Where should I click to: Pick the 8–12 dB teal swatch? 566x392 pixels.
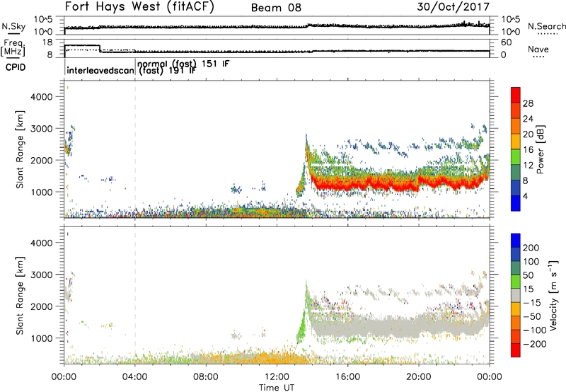[516, 173]
